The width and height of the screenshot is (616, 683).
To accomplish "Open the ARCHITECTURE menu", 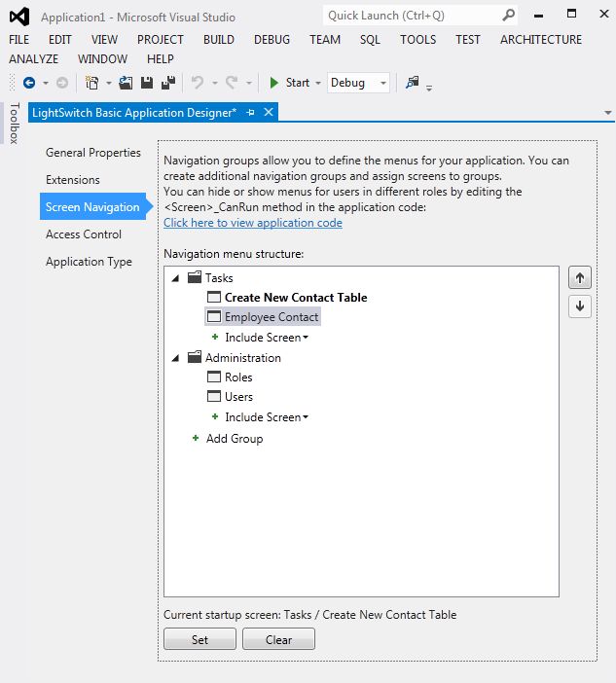I will pyautogui.click(x=541, y=40).
